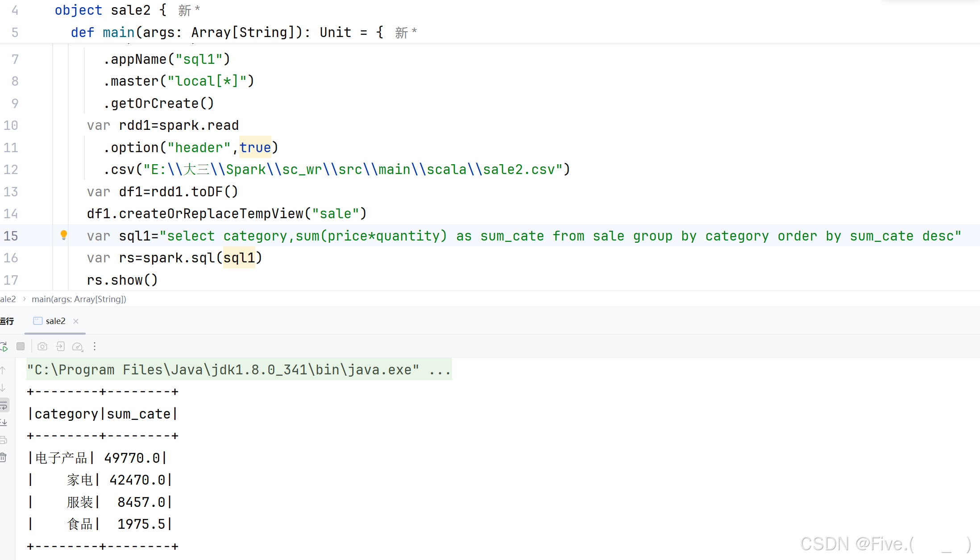Open the profiler speedometer icon
980x560 pixels.
point(78,347)
